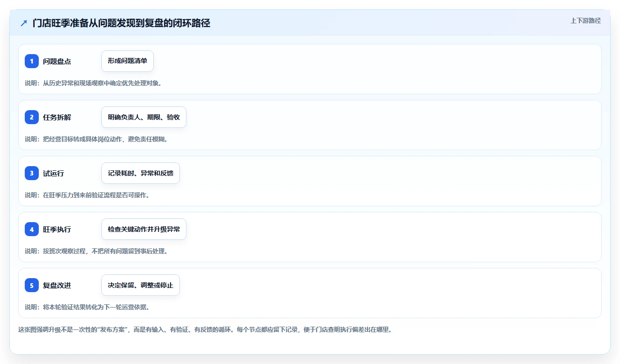Image resolution: width=620 pixels, height=364 pixels.
Task: Click the step 5 number badge
Action: [x=32, y=285]
